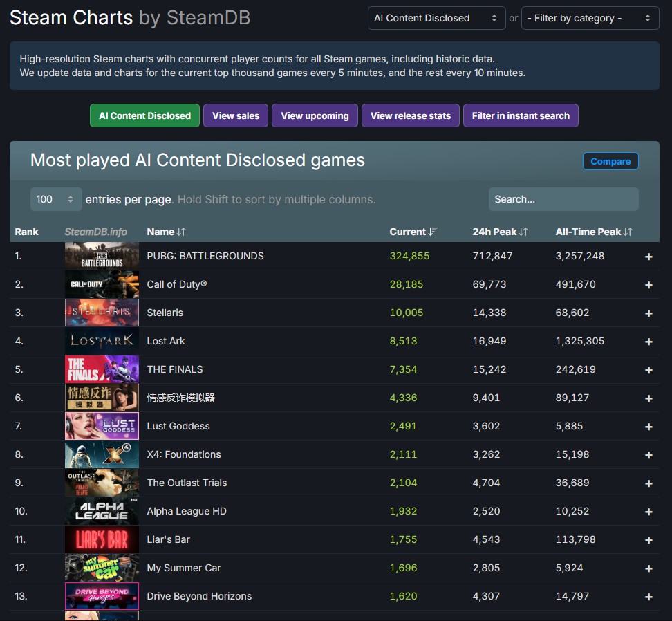Open the 情感反诈模拟器 name link
The width and height of the screenshot is (672, 621).
tap(181, 397)
